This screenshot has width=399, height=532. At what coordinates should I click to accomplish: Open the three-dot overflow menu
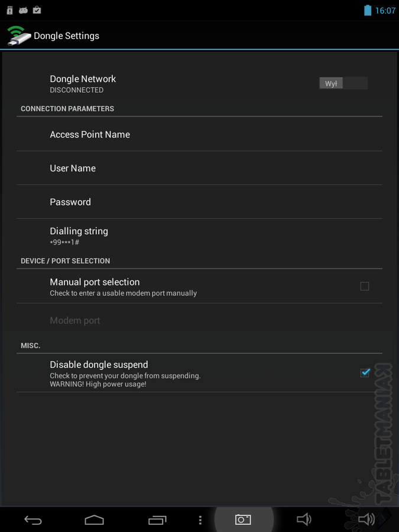200,520
